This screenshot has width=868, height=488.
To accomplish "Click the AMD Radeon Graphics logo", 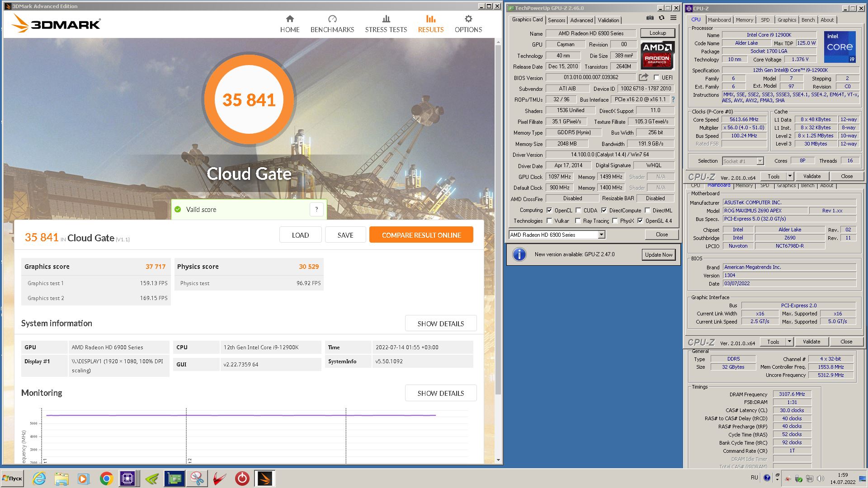I will pyautogui.click(x=657, y=55).
